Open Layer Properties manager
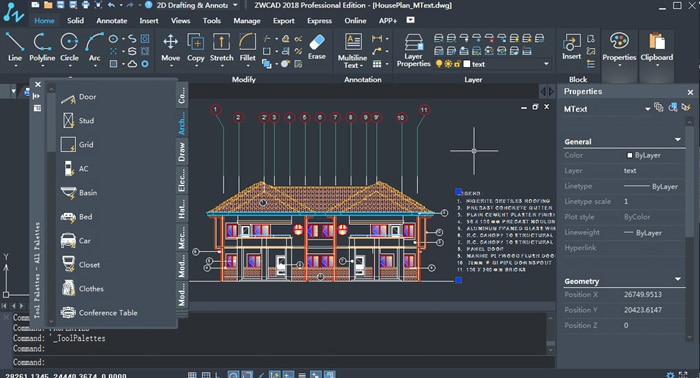700x378 pixels. tap(413, 50)
